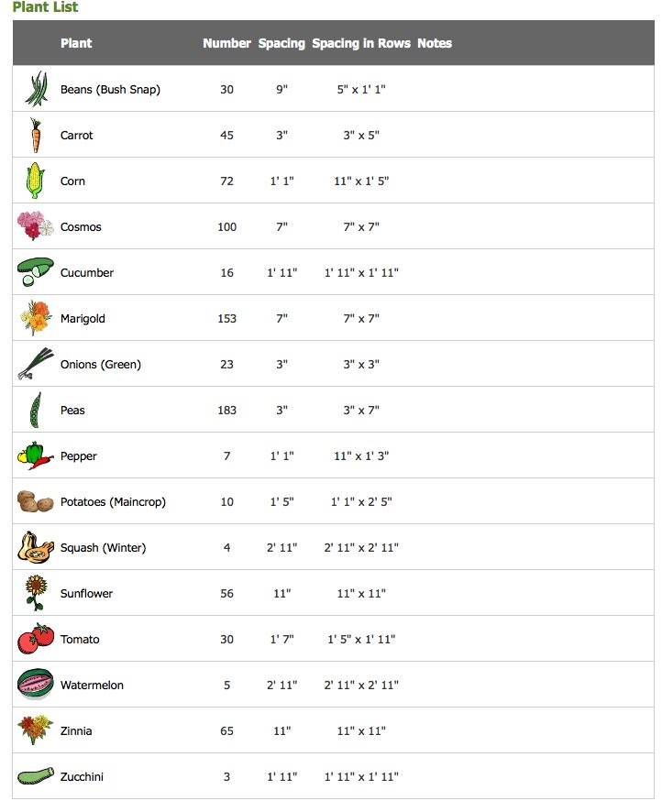Click the Winter Squash icon
The image size is (662, 812).
click(35, 547)
